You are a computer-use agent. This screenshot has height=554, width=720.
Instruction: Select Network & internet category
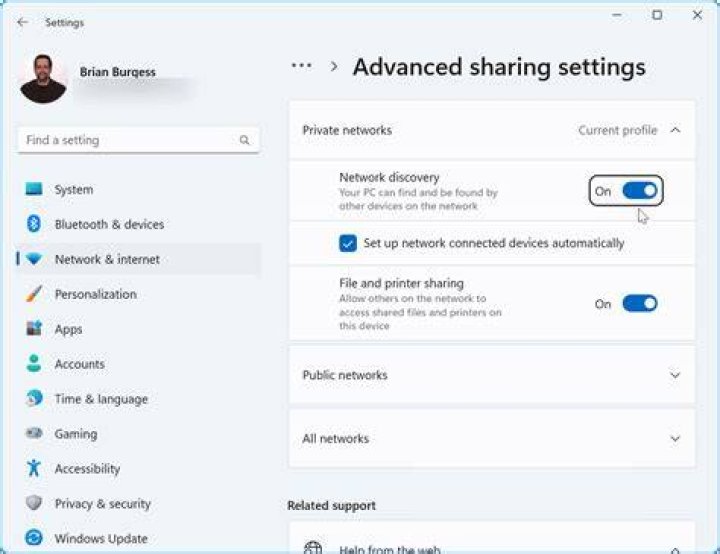(138, 259)
